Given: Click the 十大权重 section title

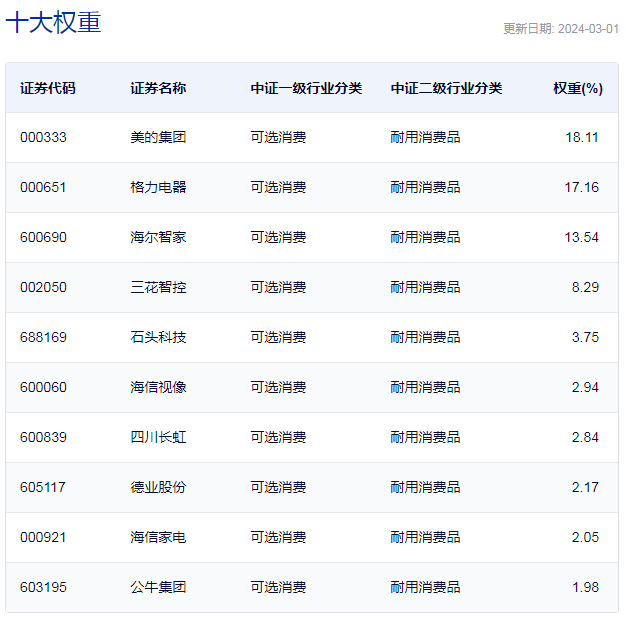Looking at the screenshot, I should tap(54, 23).
